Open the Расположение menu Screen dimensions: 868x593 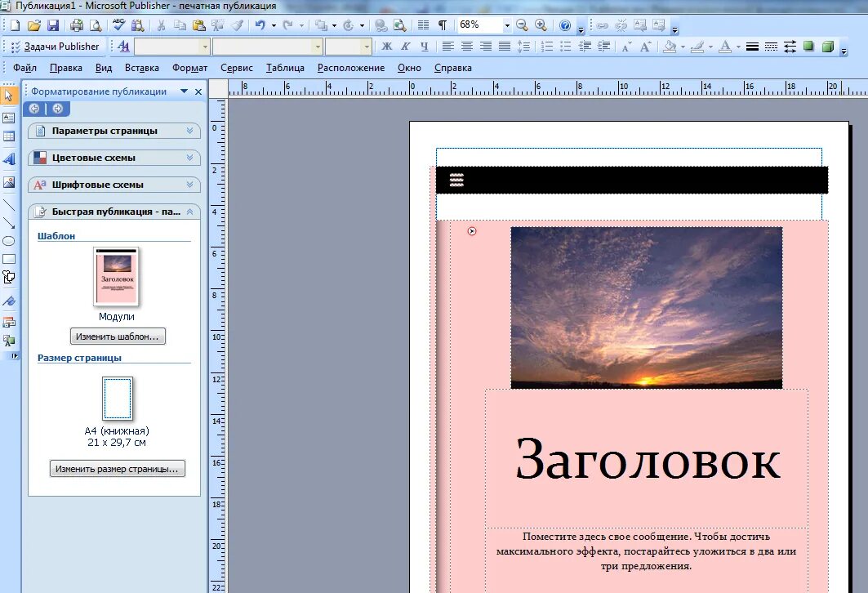(351, 68)
